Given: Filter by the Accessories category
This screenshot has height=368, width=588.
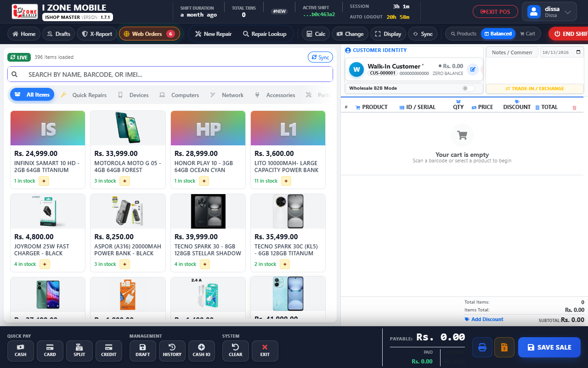Looking at the screenshot, I should 275,95.
